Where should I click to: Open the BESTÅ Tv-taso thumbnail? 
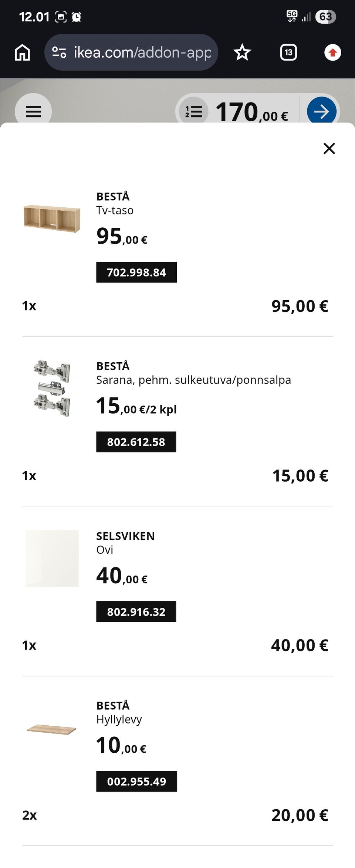(x=52, y=218)
